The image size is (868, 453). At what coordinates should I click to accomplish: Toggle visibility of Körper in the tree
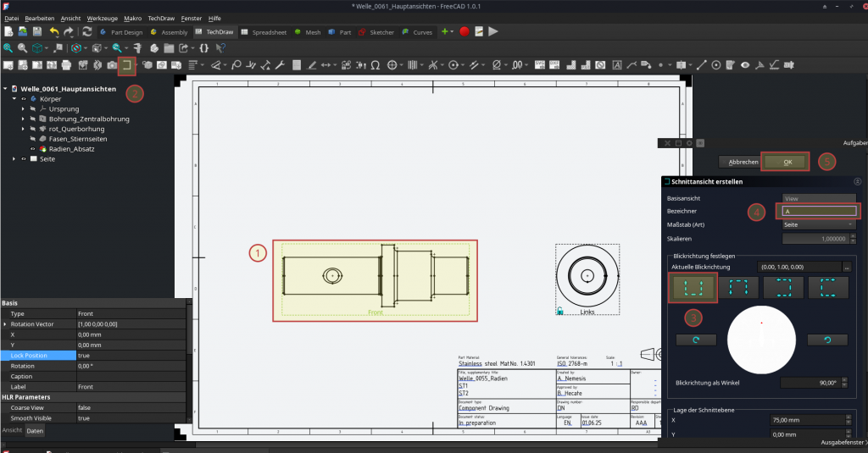[x=25, y=99]
